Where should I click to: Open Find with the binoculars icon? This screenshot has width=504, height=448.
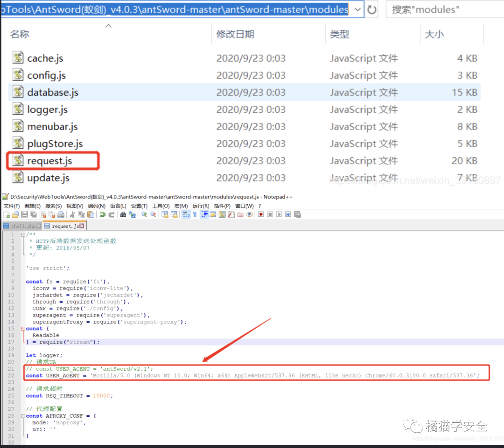123,214
